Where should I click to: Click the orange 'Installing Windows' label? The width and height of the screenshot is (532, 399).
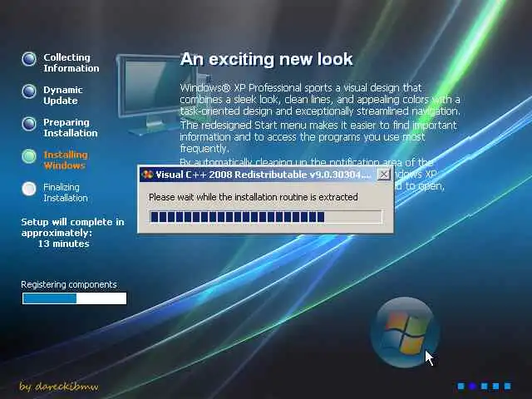coord(66,160)
